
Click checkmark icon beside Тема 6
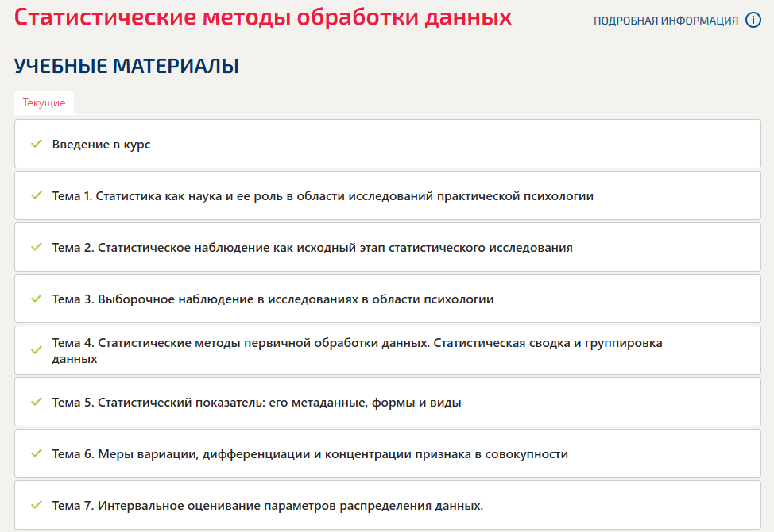(x=37, y=453)
